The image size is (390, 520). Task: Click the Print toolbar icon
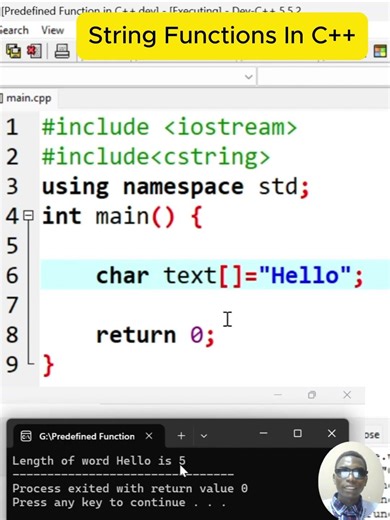[62, 51]
